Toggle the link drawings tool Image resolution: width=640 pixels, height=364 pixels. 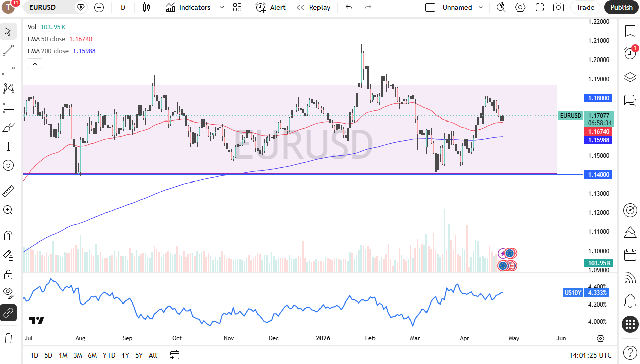click(8, 313)
